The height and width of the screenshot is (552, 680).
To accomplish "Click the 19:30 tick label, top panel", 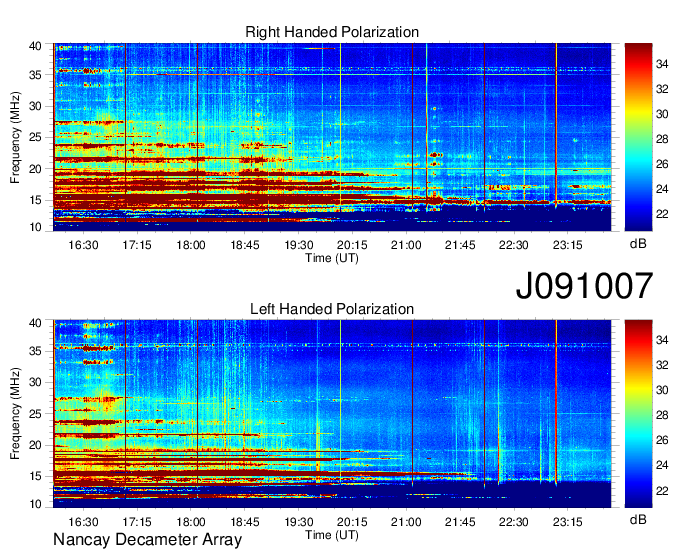I will click(x=299, y=245).
